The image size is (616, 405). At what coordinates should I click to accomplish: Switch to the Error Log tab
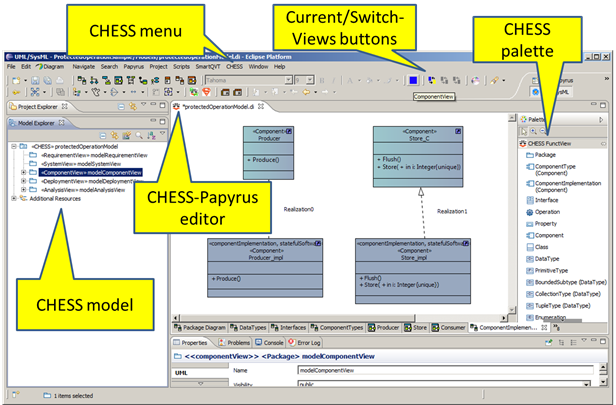(304, 343)
